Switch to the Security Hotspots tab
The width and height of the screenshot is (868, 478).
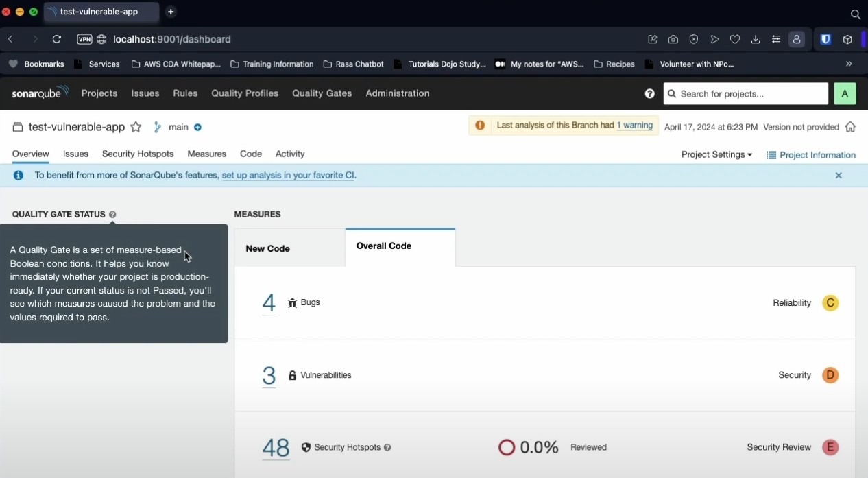137,154
